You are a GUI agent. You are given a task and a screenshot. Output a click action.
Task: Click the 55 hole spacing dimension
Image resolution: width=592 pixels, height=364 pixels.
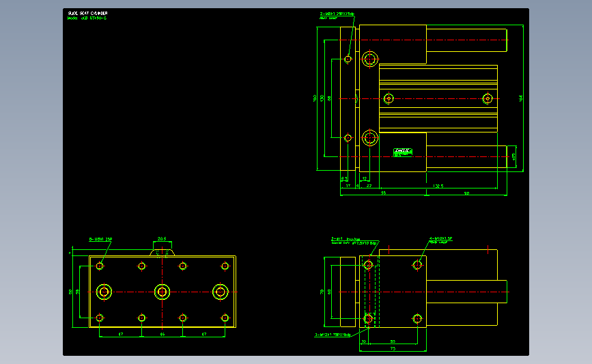[x=393, y=341]
